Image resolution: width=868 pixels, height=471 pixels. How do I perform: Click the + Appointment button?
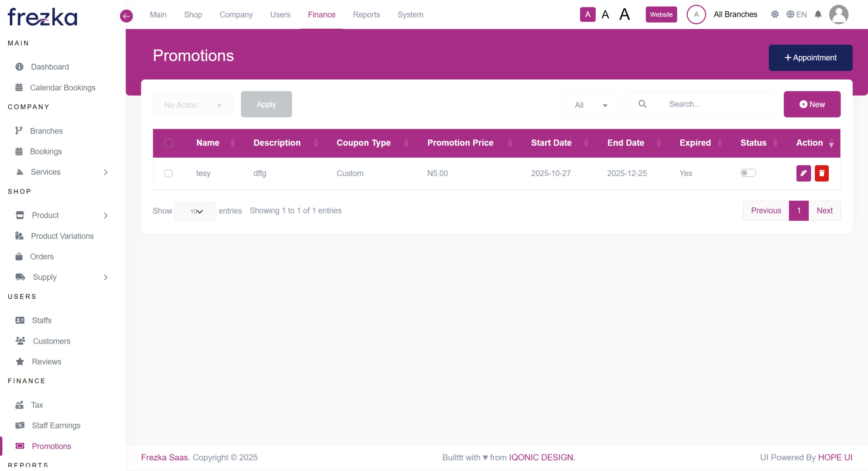[810, 58]
